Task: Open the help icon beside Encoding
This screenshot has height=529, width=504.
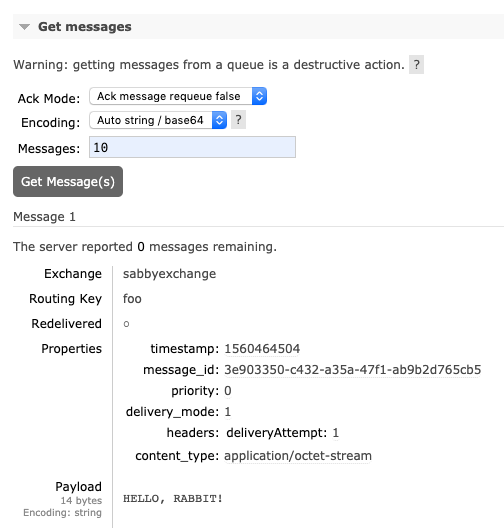Action: pyautogui.click(x=238, y=120)
